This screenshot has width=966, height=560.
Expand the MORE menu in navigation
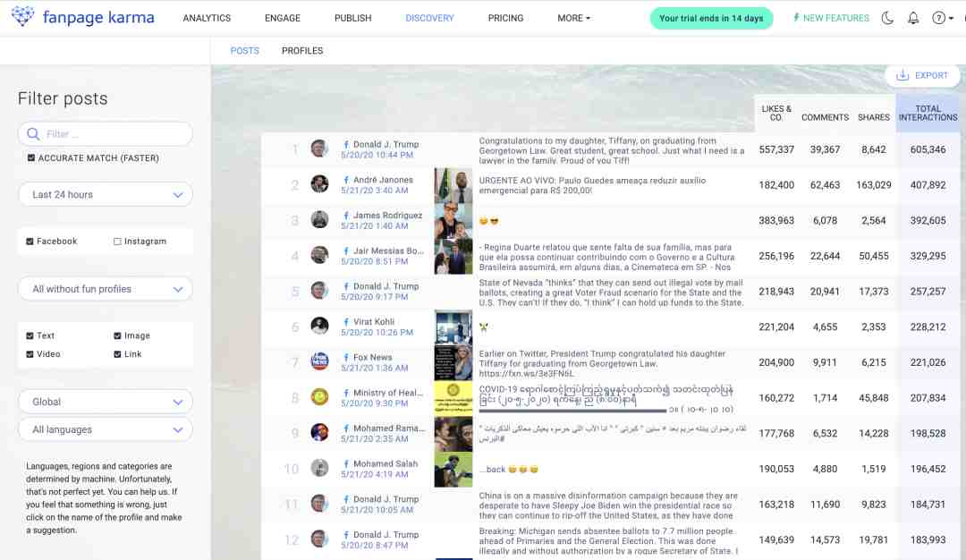click(573, 18)
